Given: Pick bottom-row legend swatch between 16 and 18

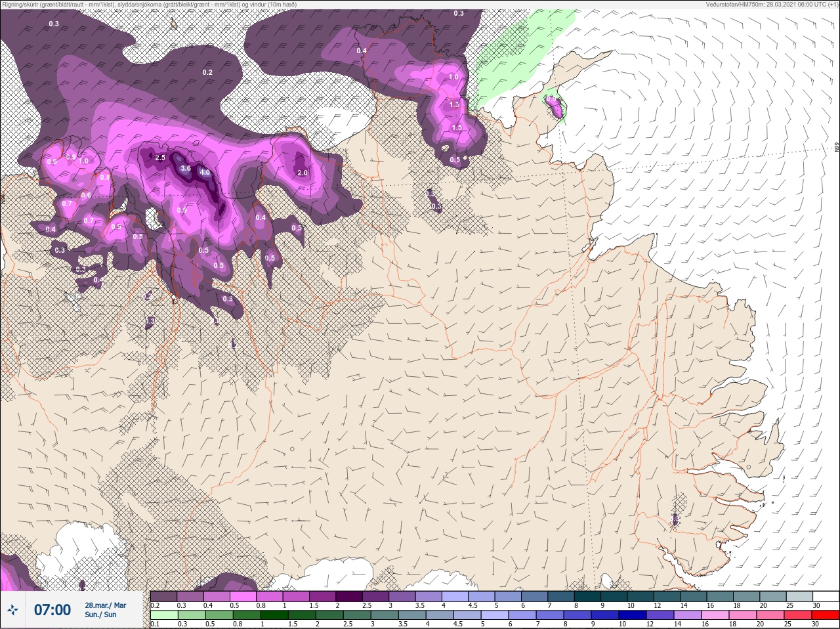Looking at the screenshot, I should [717, 615].
